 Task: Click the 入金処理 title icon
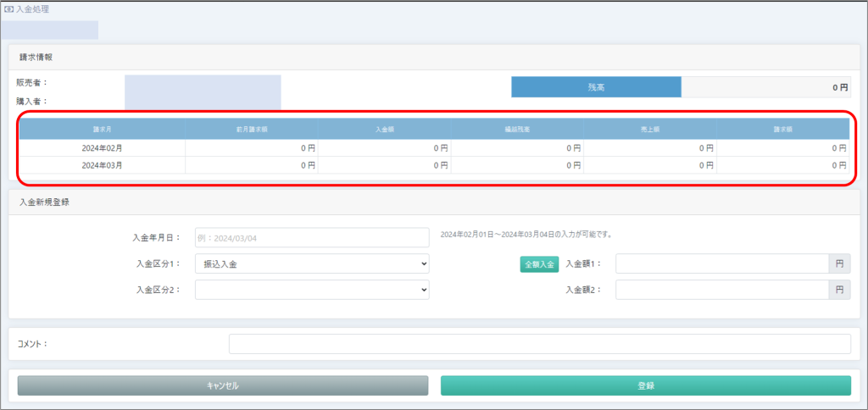click(9, 8)
